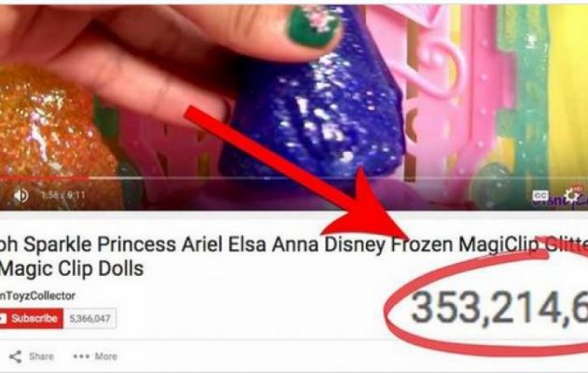The width and height of the screenshot is (588, 373).
Task: Click the Subscribe button label
Action: pos(35,318)
